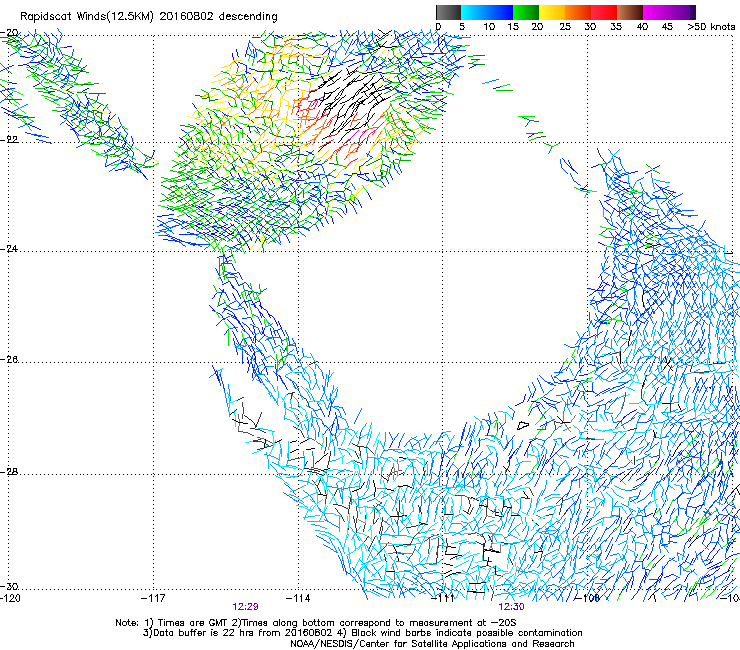Pick the brown 35-40 knots legend segment
Image resolution: width=740 pixels, height=650 pixels.
click(x=630, y=12)
